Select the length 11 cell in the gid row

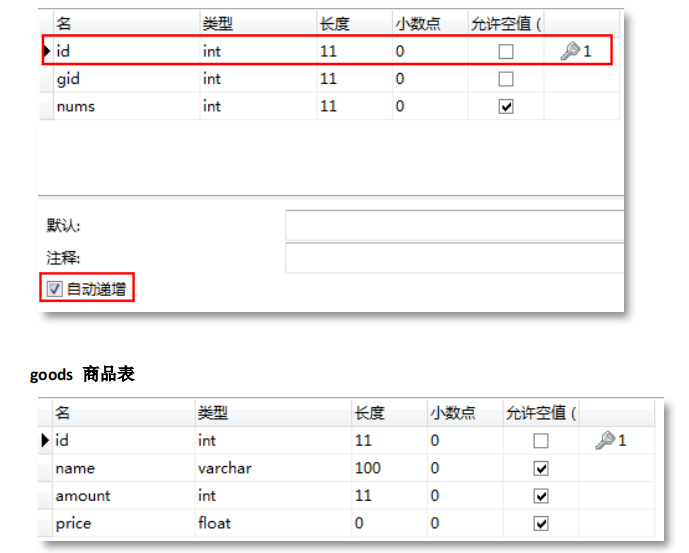(x=355, y=79)
